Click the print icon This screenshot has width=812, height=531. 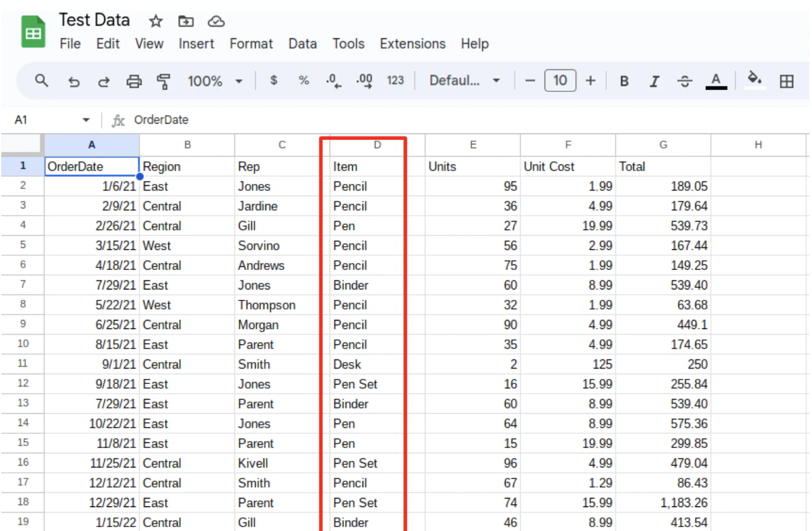click(x=134, y=82)
